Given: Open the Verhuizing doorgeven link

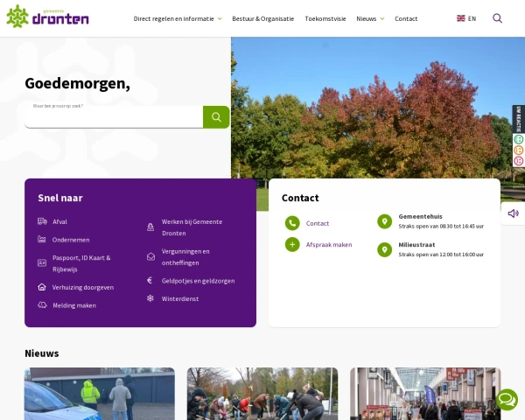Looking at the screenshot, I should click(82, 287).
